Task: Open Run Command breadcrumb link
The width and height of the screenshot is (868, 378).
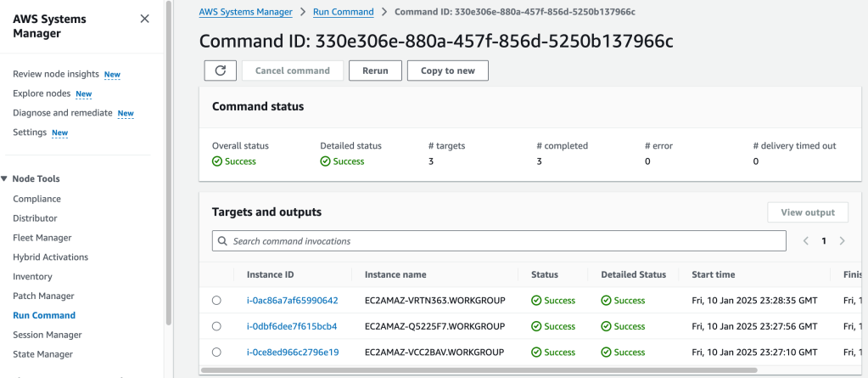Action: (x=343, y=12)
